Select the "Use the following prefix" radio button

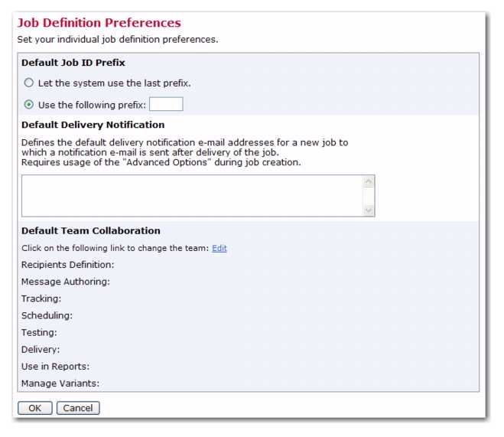[x=29, y=105]
